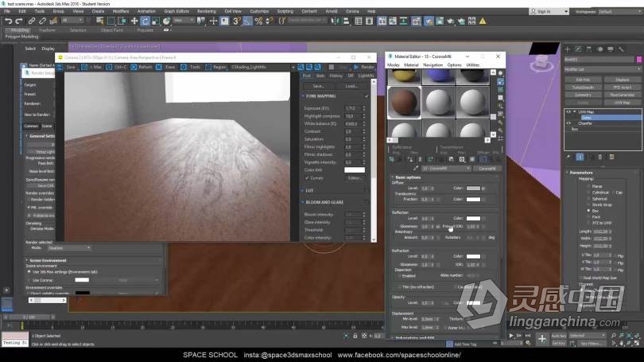Select the Unlink Selection icon

coord(42,21)
